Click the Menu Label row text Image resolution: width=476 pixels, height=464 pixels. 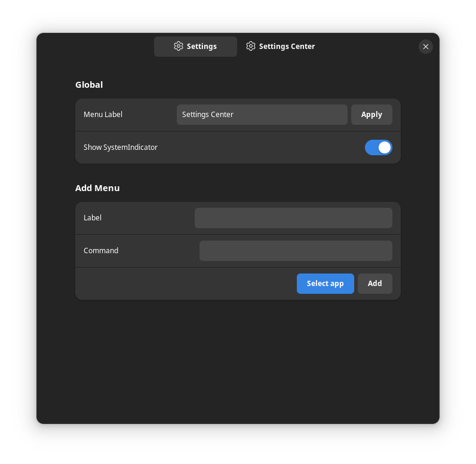103,115
